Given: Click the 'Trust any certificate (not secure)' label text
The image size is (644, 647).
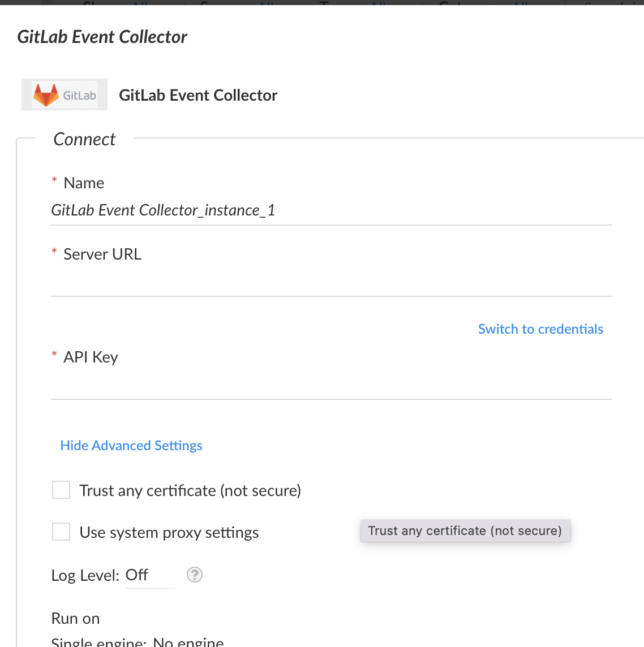Looking at the screenshot, I should [x=190, y=490].
